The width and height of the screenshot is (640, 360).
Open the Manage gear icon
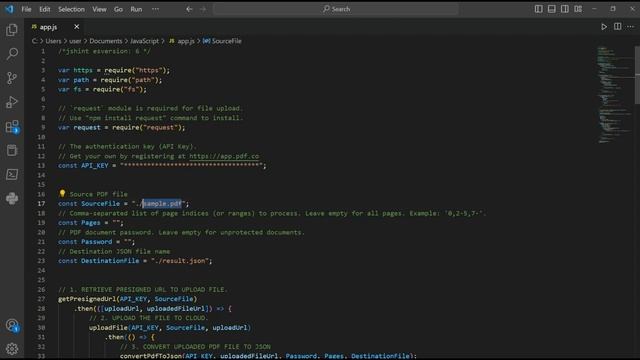[12, 349]
